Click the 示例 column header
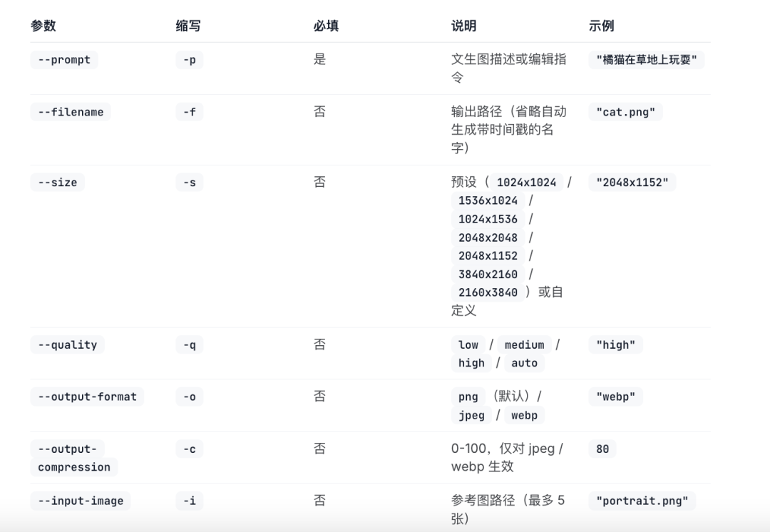This screenshot has height=532, width=770. pos(601,26)
